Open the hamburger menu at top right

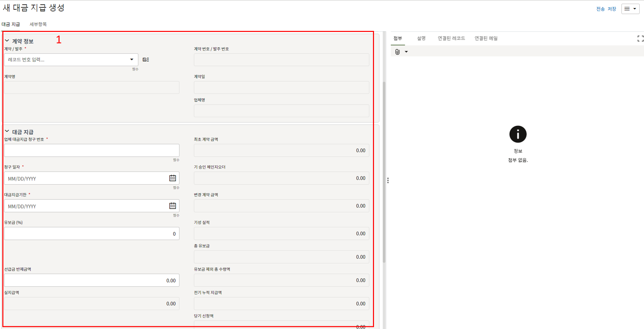click(x=630, y=9)
